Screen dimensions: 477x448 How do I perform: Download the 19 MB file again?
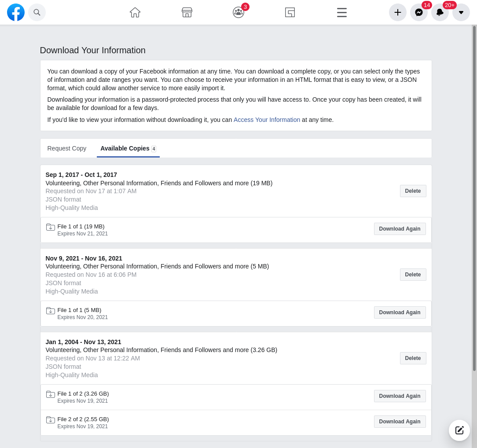pyautogui.click(x=400, y=229)
